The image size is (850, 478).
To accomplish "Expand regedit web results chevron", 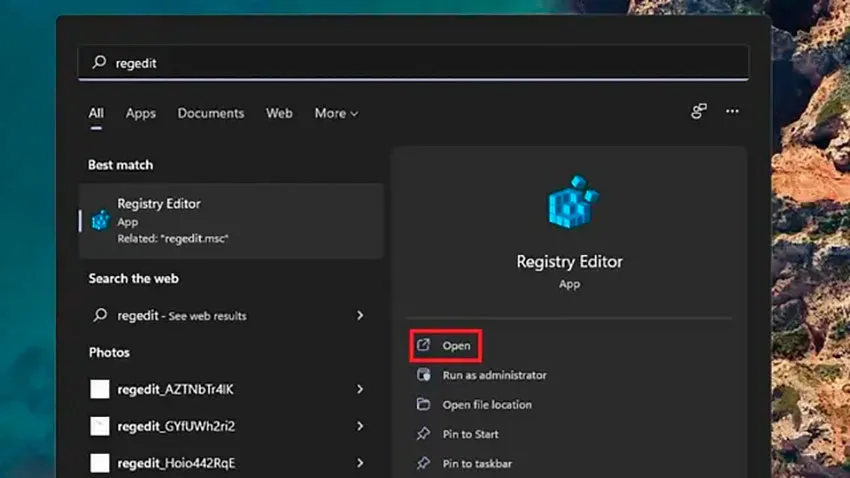I will (x=360, y=315).
